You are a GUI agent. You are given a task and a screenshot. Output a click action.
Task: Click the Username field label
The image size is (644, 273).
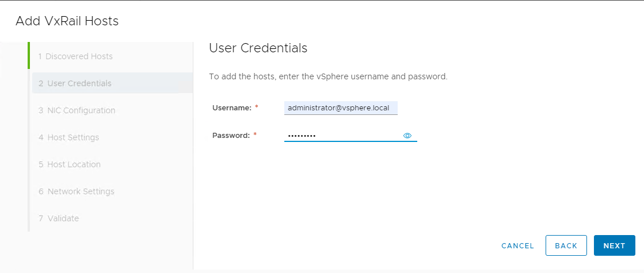(x=231, y=108)
